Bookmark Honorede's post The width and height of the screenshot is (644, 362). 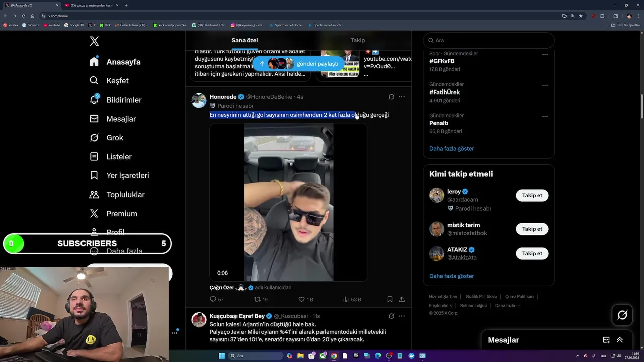coord(390,299)
